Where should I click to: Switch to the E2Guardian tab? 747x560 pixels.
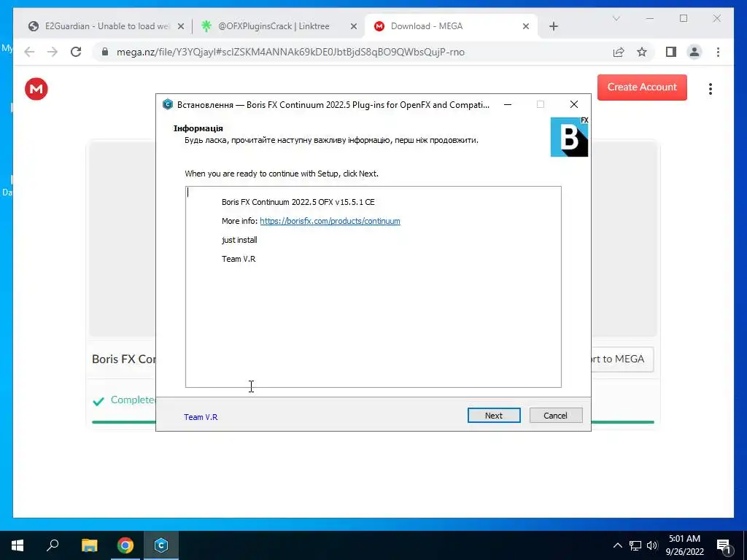107,26
